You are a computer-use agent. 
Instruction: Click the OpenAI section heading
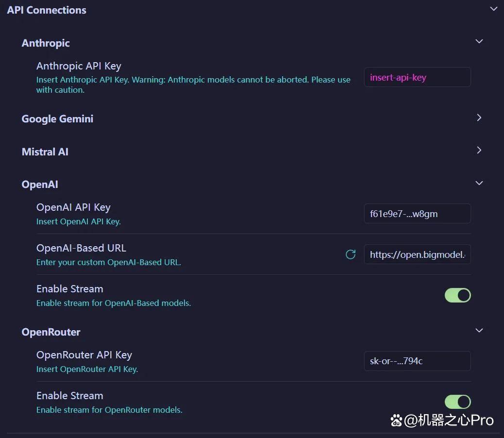(x=40, y=185)
